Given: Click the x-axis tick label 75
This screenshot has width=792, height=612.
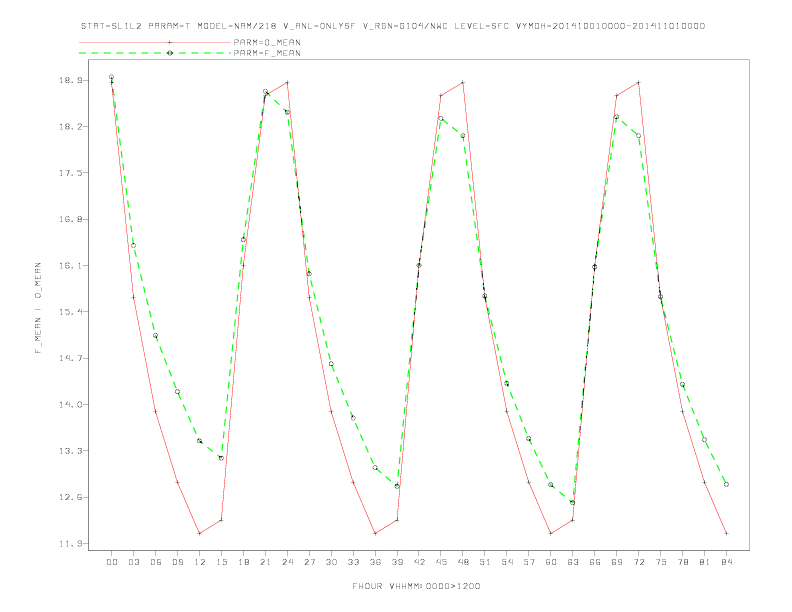Looking at the screenshot, I should point(661,562).
